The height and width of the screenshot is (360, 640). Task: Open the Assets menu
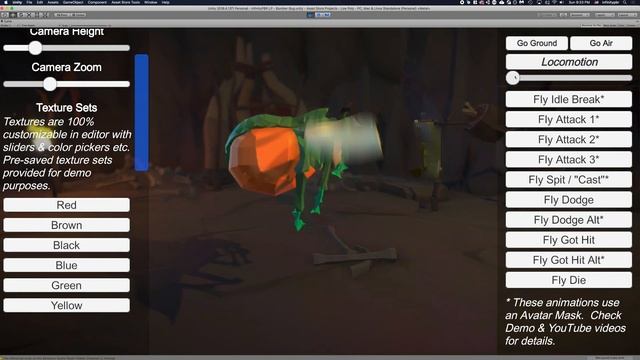tap(53, 2)
